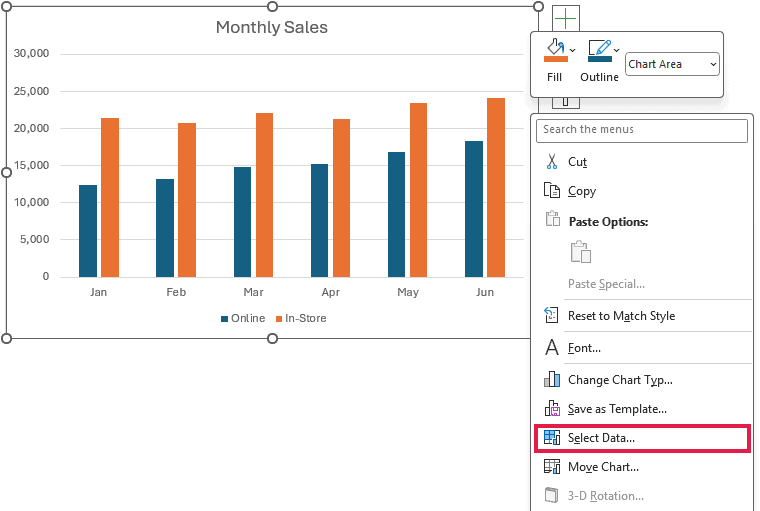The height and width of the screenshot is (511, 760).
Task: Click the Move Chart icon
Action: tap(552, 466)
